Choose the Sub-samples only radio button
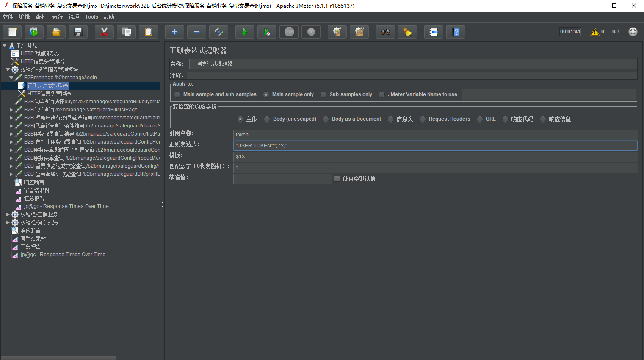 pyautogui.click(x=323, y=94)
